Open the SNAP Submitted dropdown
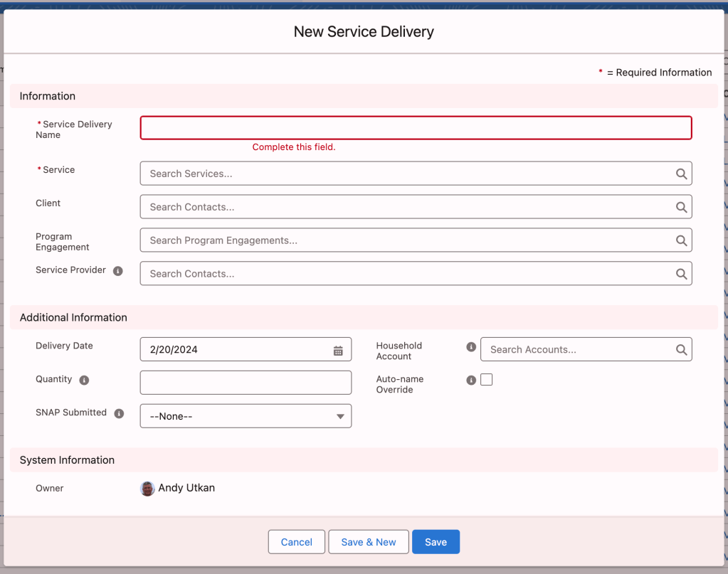Image resolution: width=728 pixels, height=574 pixels. (246, 416)
